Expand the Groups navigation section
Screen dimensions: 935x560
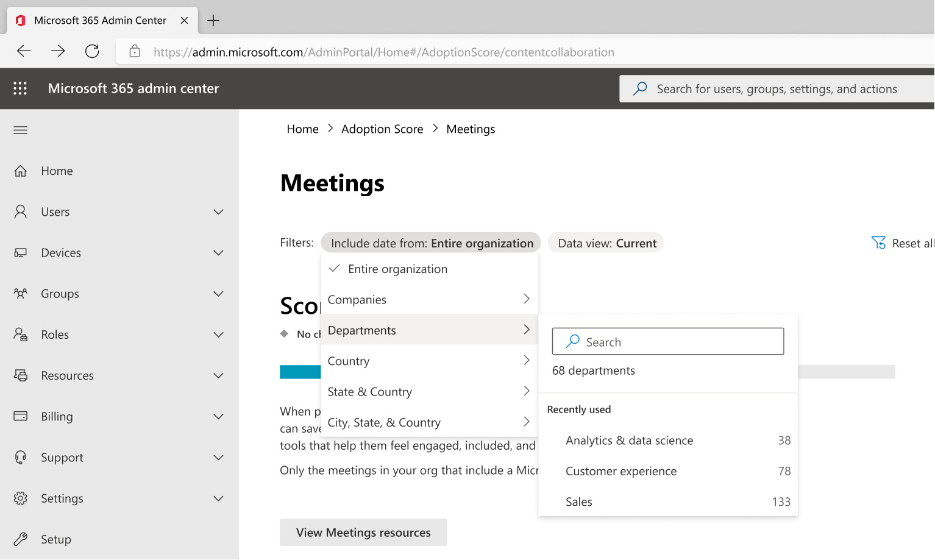pyautogui.click(x=218, y=293)
